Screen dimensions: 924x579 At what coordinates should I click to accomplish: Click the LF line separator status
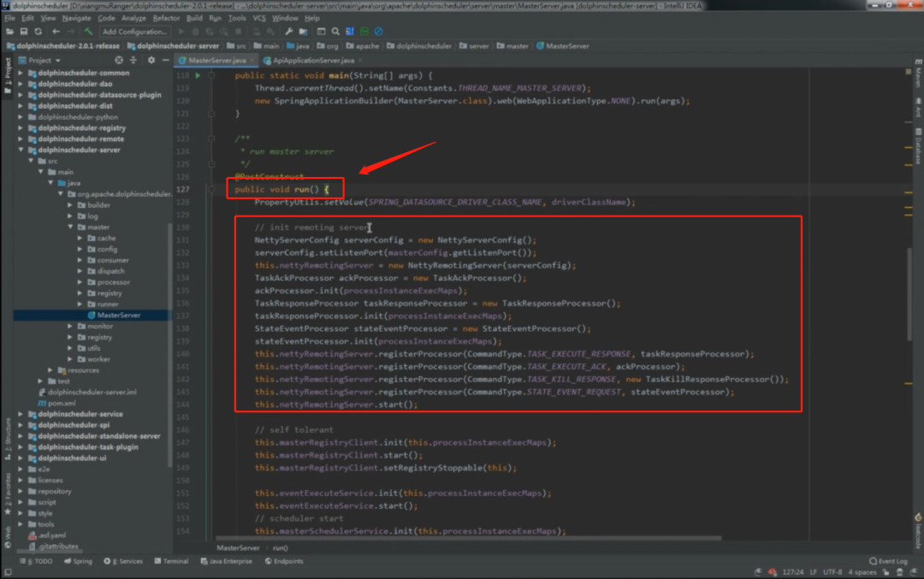(x=814, y=572)
